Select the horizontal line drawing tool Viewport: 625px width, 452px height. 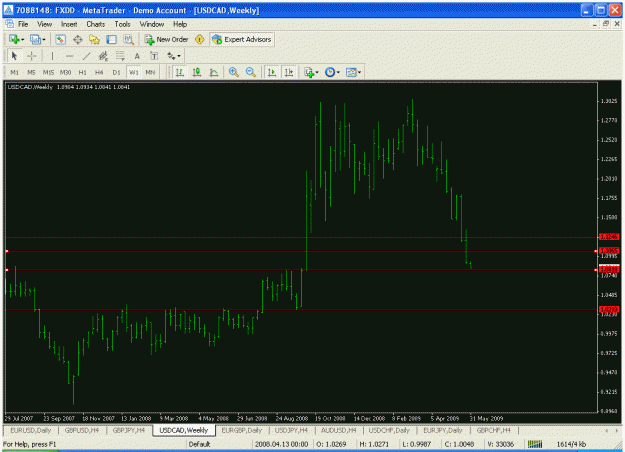tap(69, 56)
